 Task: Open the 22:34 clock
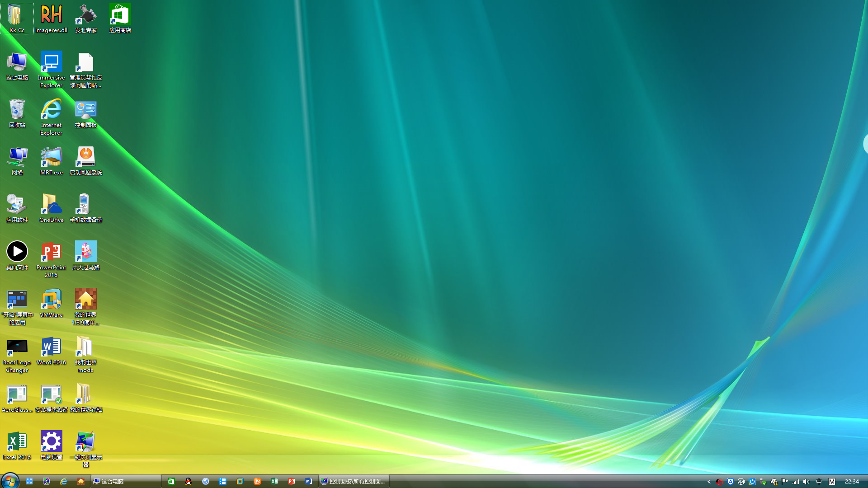tap(852, 482)
